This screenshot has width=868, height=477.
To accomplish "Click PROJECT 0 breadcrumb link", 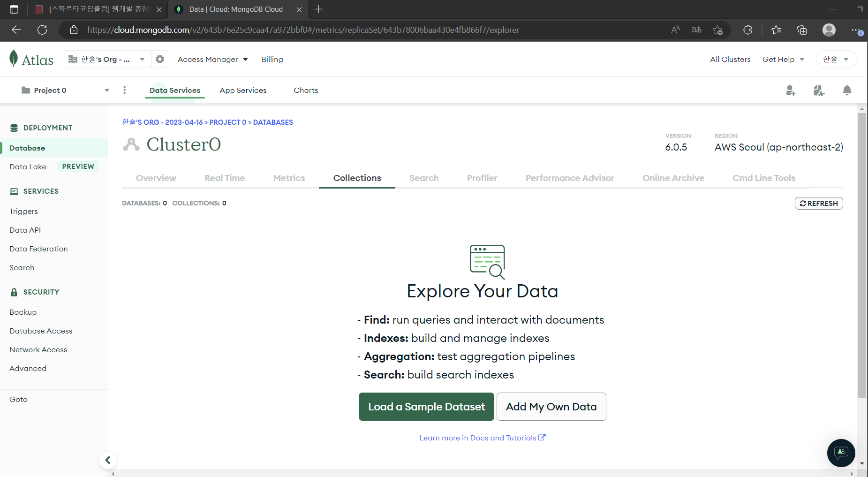I will pyautogui.click(x=227, y=122).
